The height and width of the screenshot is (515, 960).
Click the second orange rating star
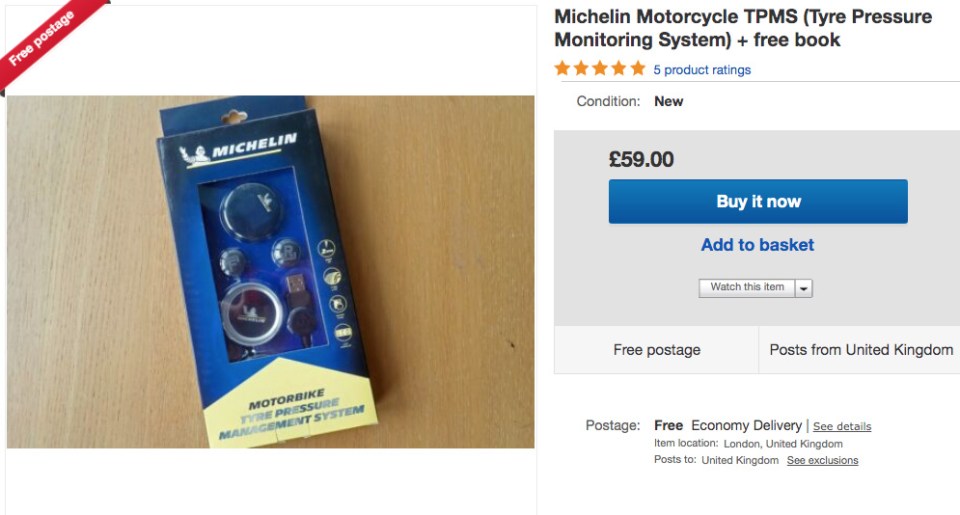click(x=581, y=68)
